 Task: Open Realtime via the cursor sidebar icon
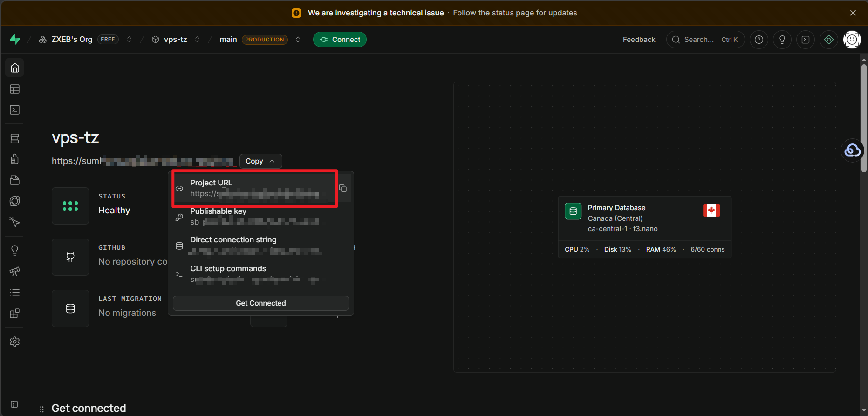[x=15, y=222]
